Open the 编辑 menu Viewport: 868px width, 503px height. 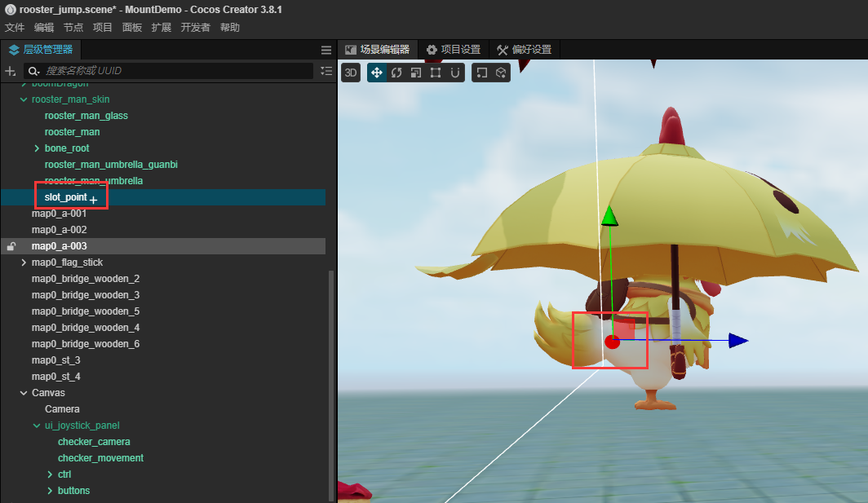click(x=44, y=28)
